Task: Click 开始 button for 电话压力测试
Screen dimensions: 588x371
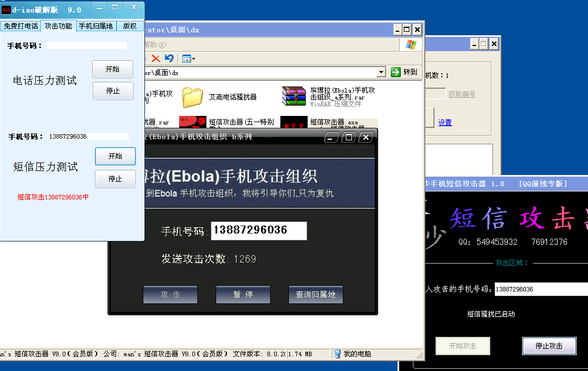Action: [113, 69]
